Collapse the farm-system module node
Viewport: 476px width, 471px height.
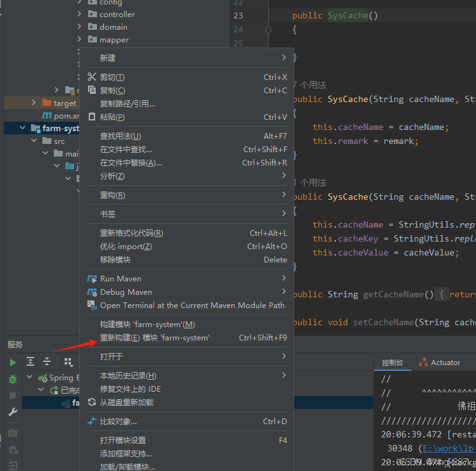tap(22, 128)
